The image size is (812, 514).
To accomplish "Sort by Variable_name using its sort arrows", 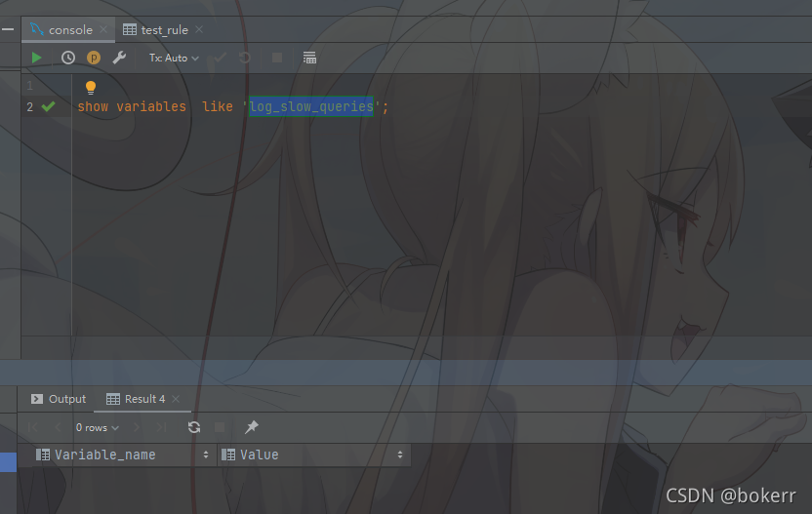I will [206, 455].
